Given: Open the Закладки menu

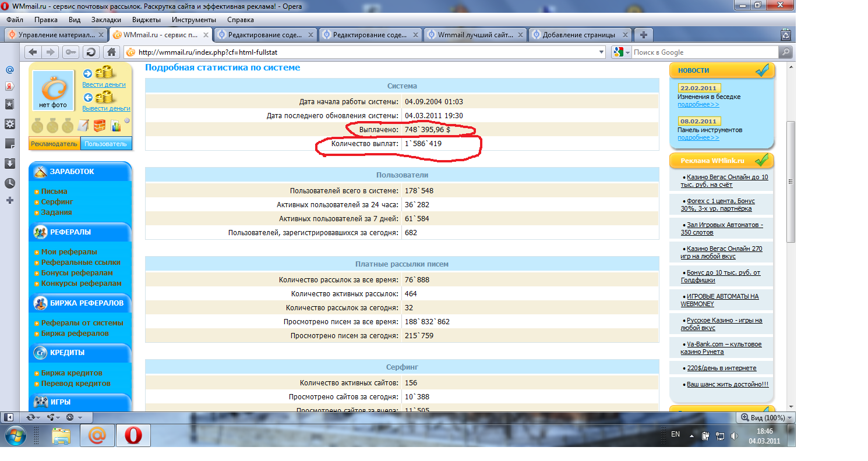Looking at the screenshot, I should point(107,19).
